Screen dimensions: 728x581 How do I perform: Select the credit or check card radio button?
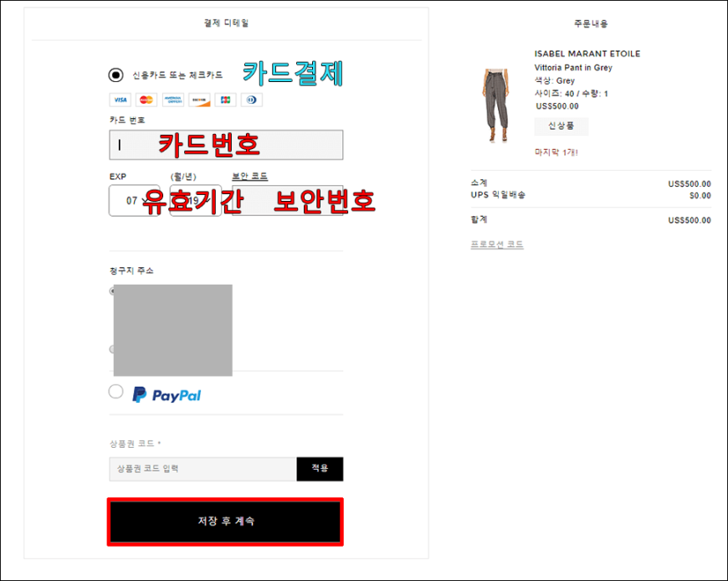click(115, 75)
